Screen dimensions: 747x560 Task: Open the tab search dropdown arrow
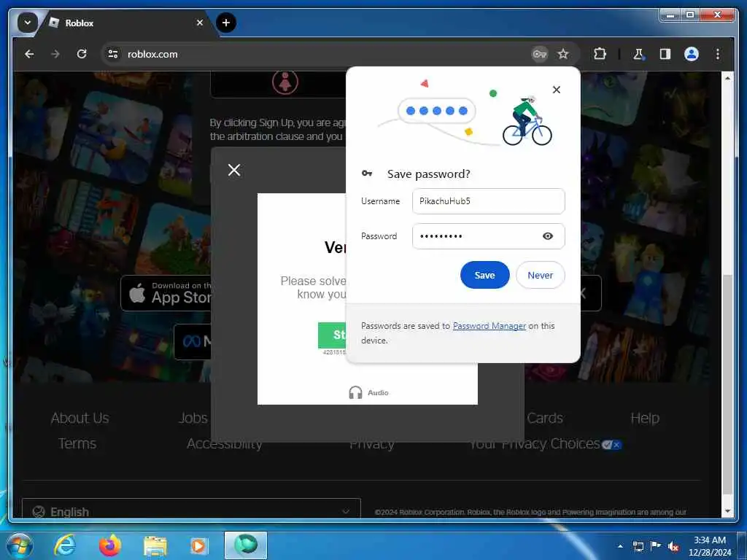[x=28, y=23]
